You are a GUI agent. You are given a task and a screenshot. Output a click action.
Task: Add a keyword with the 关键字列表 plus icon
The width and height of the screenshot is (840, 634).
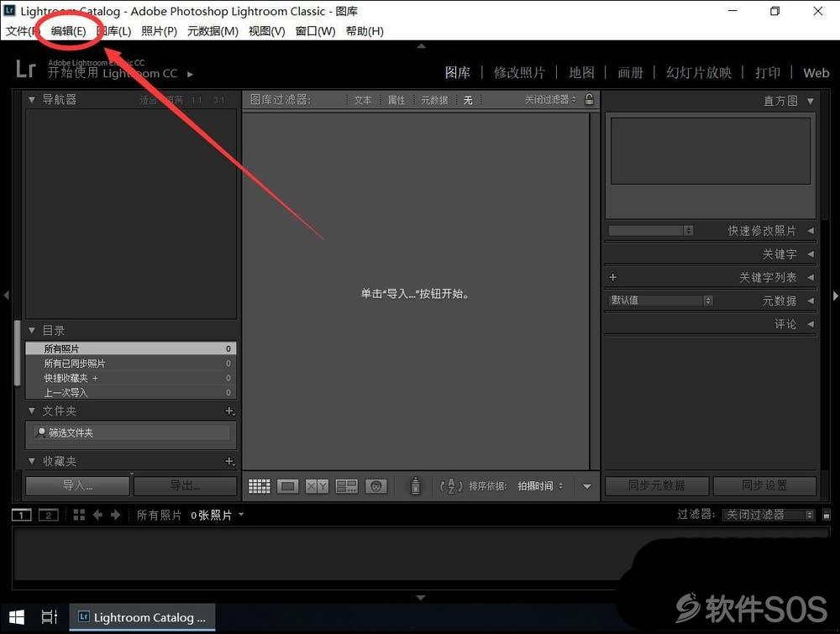[x=613, y=277]
